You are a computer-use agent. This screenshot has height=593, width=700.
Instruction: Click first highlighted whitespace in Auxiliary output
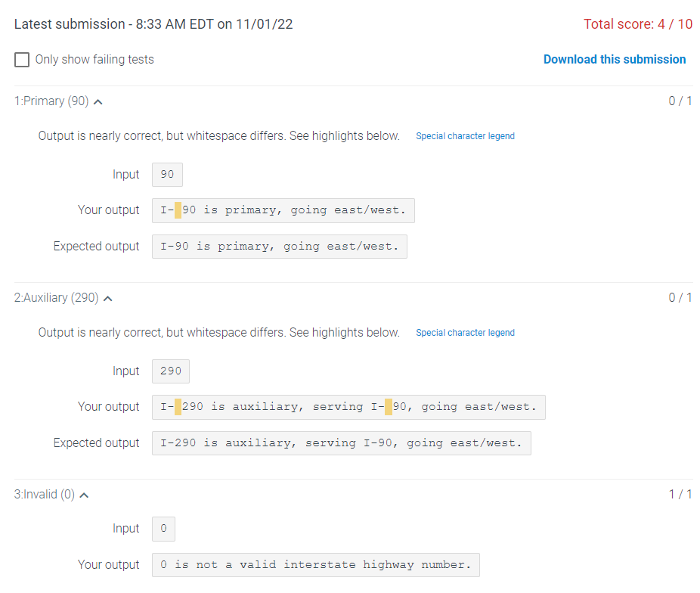(178, 407)
